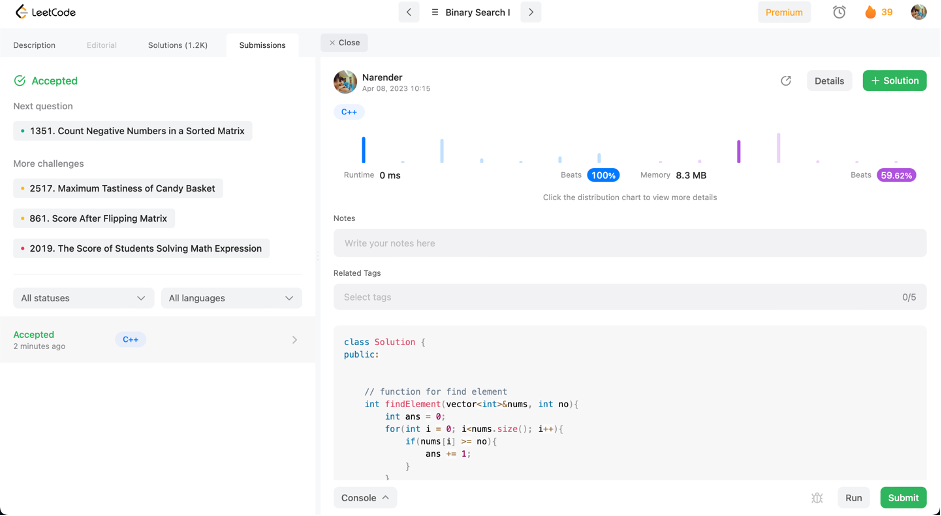Viewport: 941px width, 516px height.
Task: Expand the All languages dropdown
Action: coord(231,298)
